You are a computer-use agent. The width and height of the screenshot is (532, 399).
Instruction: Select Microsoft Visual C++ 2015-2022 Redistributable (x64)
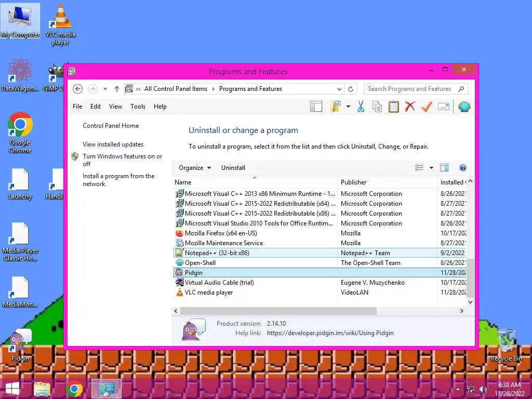[320, 204]
